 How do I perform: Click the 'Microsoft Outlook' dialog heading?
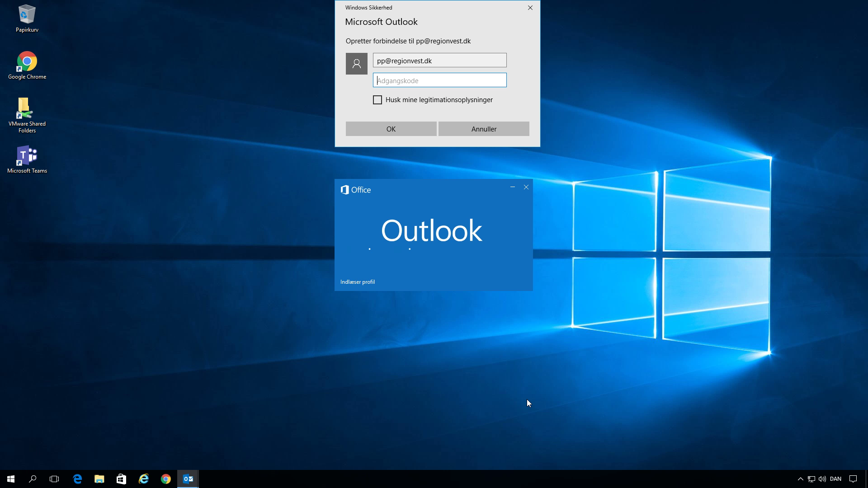click(381, 22)
